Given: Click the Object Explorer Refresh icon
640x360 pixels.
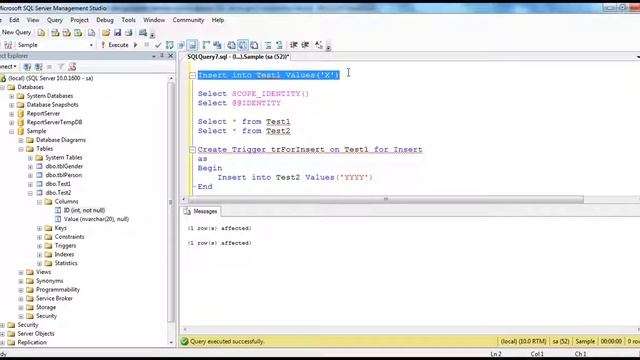Looking at the screenshot, I should [x=72, y=67].
